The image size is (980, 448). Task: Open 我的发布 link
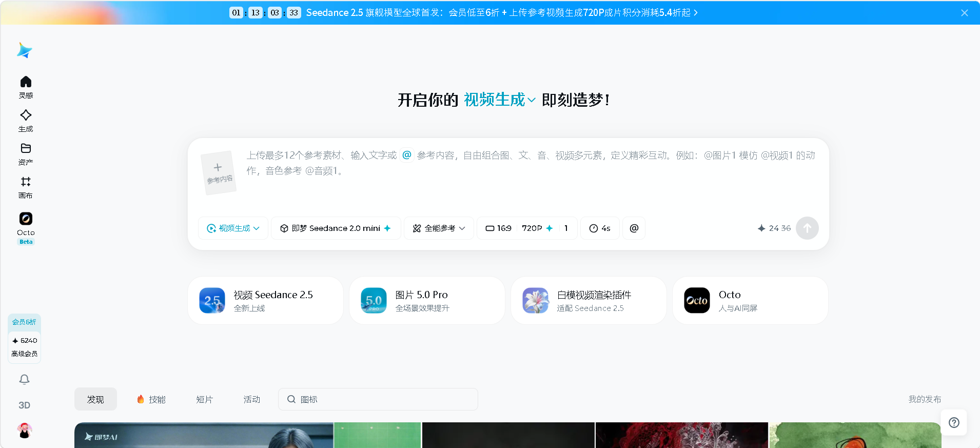[x=925, y=399]
